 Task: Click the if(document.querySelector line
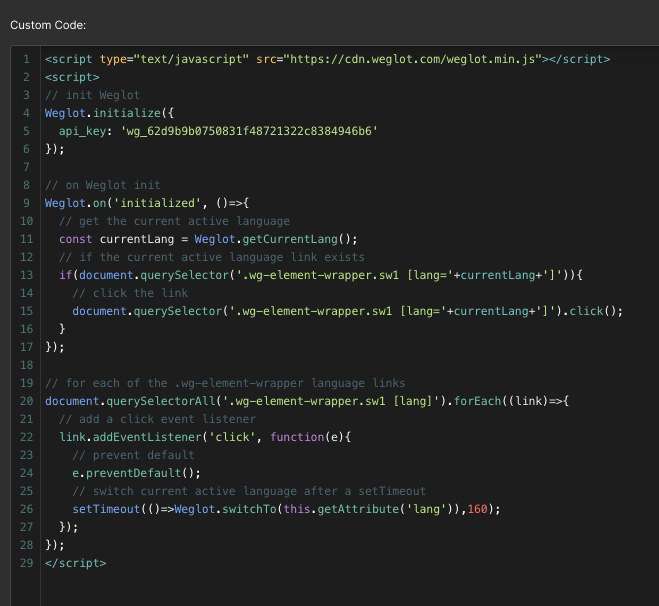tap(321, 275)
